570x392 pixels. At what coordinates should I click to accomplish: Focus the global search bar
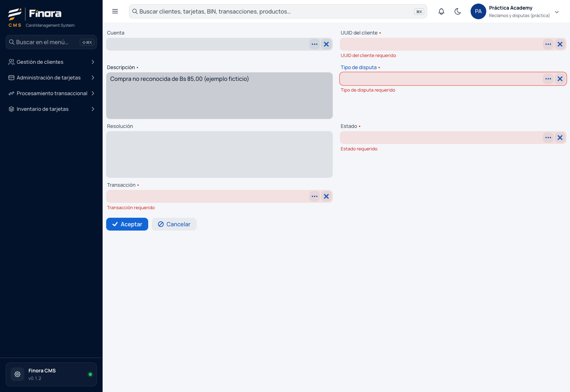click(278, 11)
